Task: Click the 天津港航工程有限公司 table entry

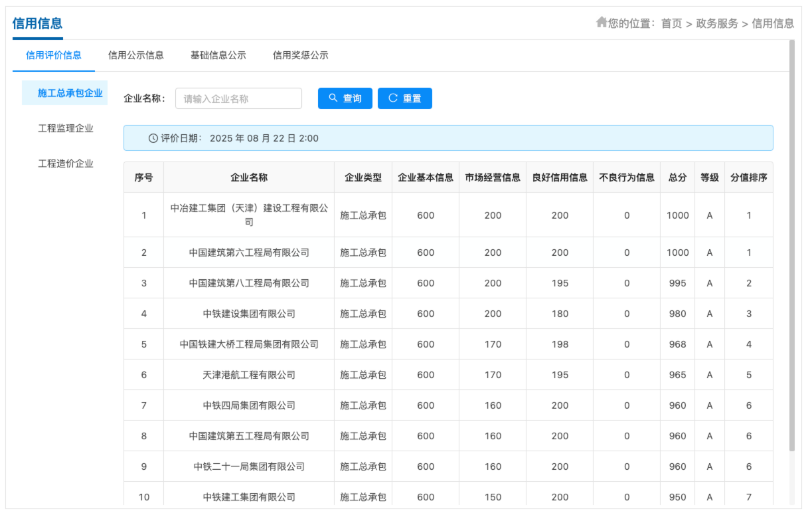Action: click(249, 375)
